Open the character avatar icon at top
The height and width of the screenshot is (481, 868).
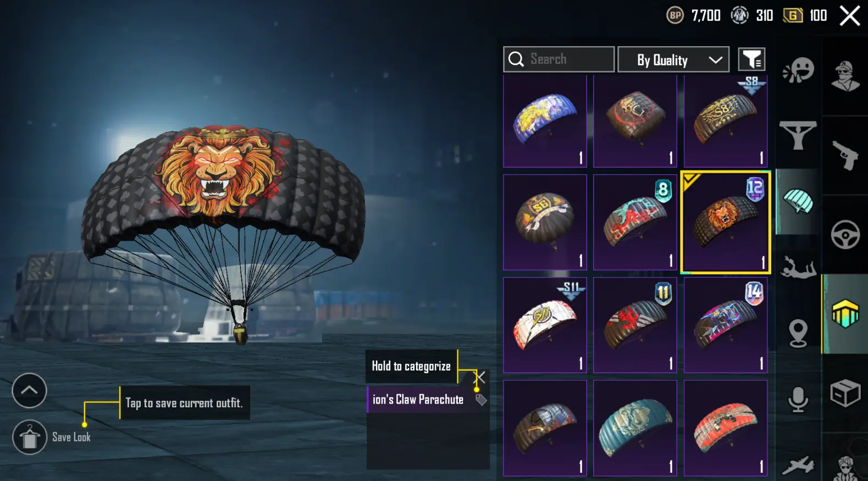pyautogui.click(x=845, y=76)
